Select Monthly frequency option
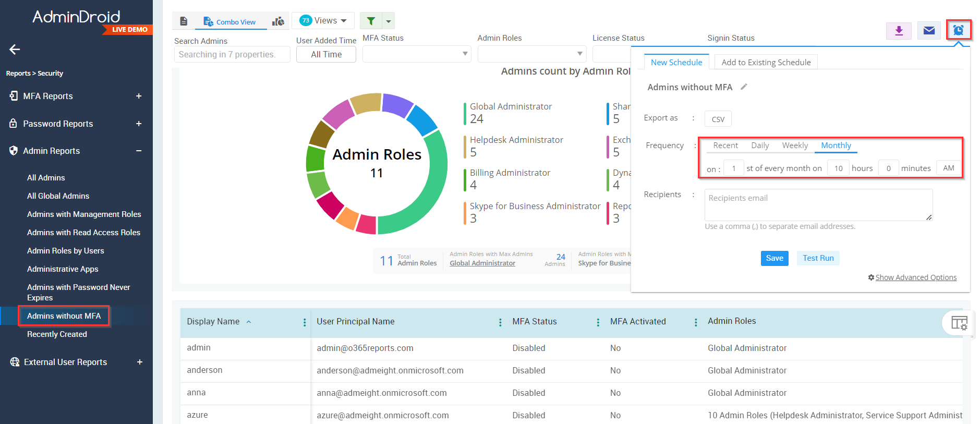 pos(836,146)
